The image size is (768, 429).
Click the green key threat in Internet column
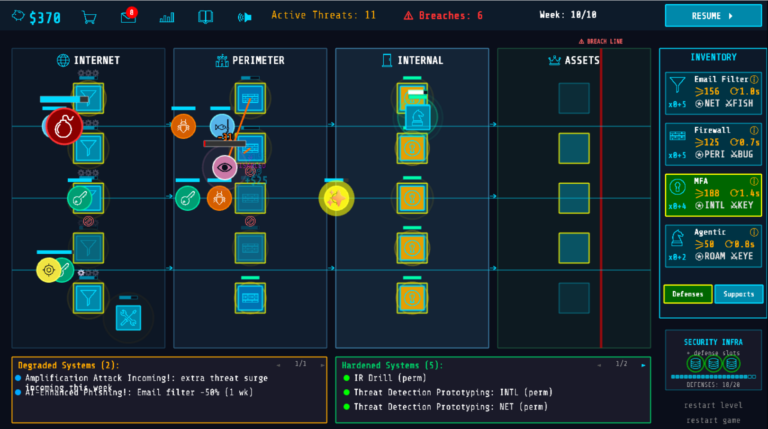(79, 198)
